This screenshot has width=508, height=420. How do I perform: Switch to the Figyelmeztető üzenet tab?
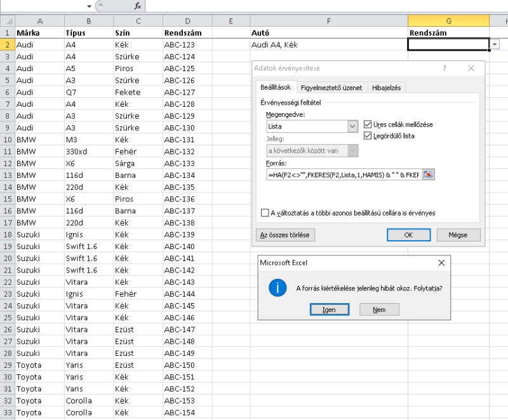tap(331, 88)
